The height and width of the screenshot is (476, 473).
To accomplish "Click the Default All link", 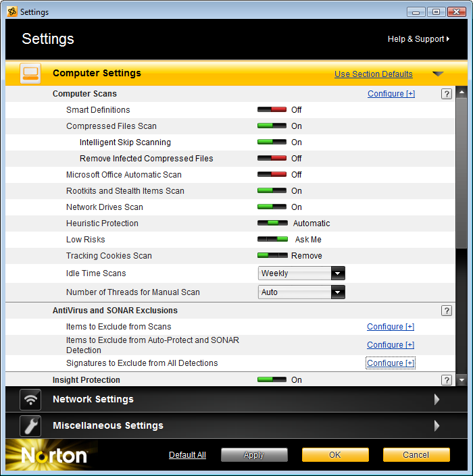I will click(187, 455).
